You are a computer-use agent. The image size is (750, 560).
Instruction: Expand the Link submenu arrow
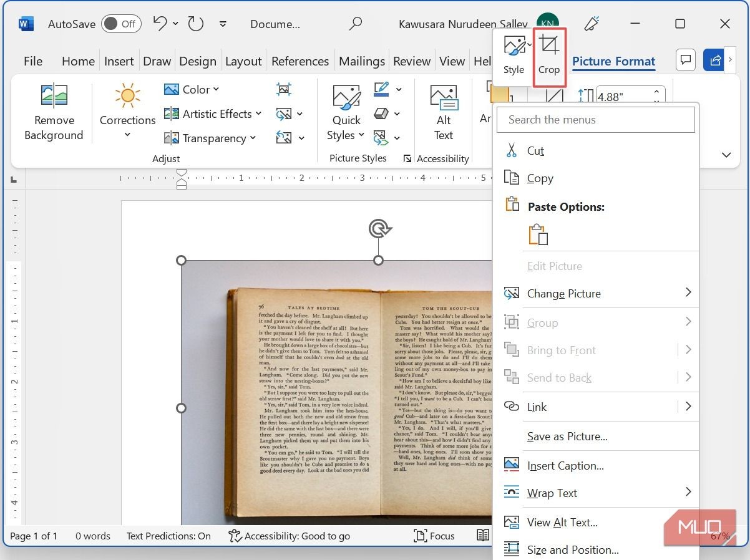tap(688, 407)
